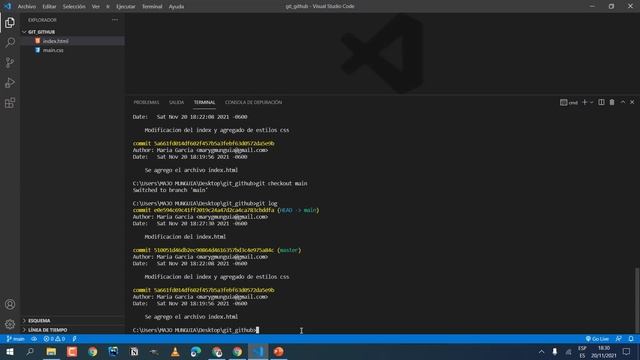Viewport: 640px width, 360px height.
Task: Open Explorer more actions ellipsis
Action: click(x=115, y=20)
